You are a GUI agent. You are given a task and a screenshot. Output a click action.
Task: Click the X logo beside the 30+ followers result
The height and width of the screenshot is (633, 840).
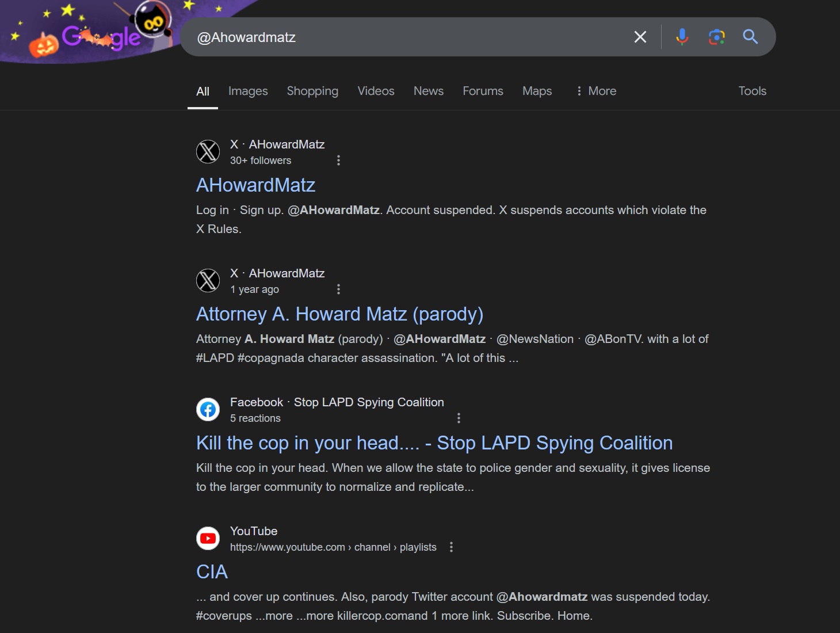208,151
